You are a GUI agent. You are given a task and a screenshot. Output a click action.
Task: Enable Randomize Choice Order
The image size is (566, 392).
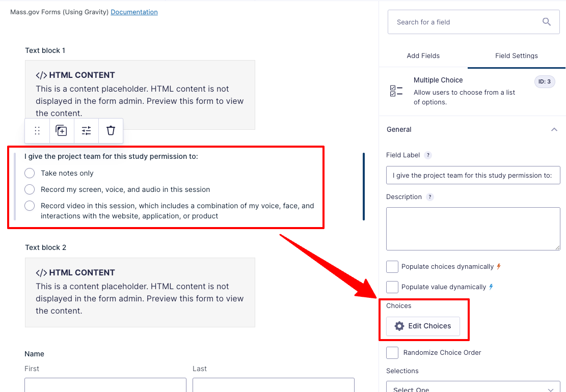(x=392, y=352)
